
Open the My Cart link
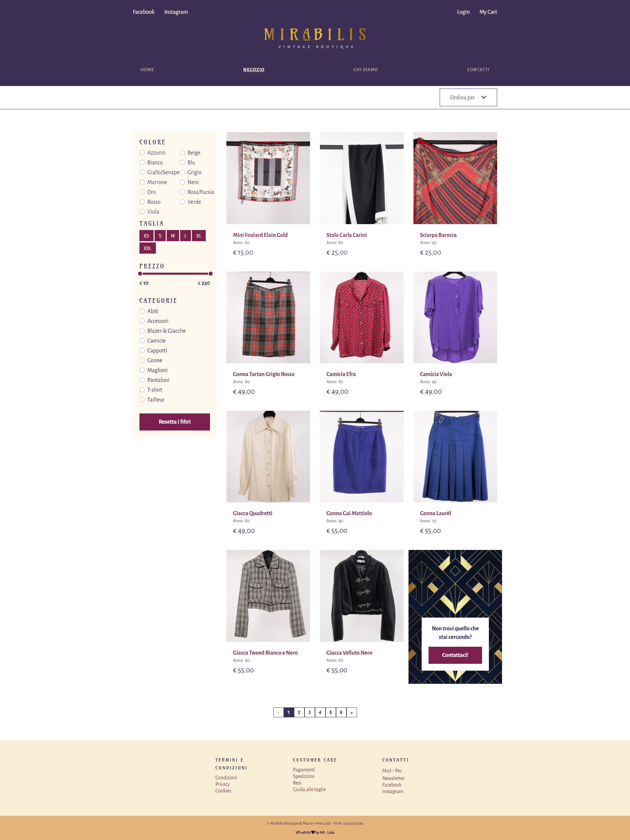point(488,12)
